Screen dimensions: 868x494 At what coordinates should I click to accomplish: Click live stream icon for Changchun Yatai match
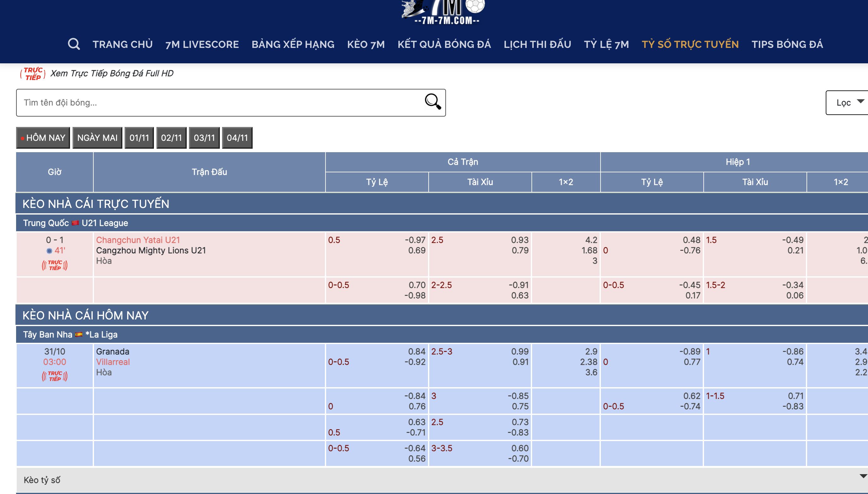[55, 265]
